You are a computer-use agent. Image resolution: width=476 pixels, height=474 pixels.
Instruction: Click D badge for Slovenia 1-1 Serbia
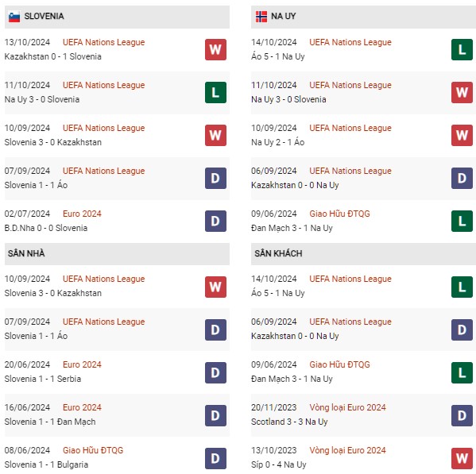coord(215,372)
